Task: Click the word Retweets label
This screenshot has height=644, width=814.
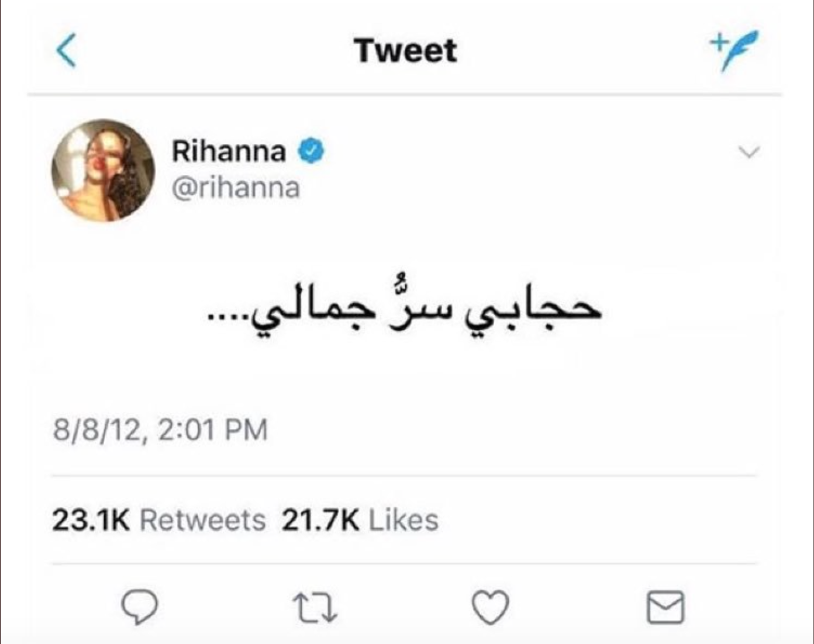Action: 202,520
